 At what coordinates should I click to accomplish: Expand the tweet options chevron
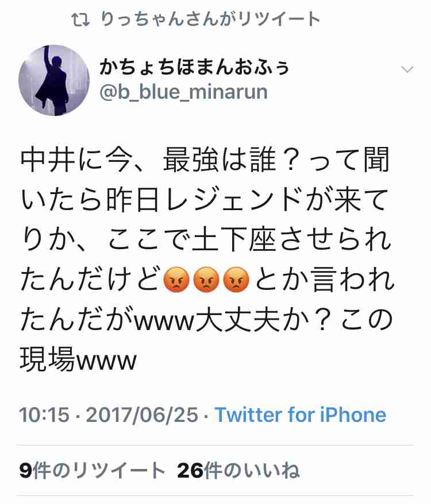click(407, 69)
